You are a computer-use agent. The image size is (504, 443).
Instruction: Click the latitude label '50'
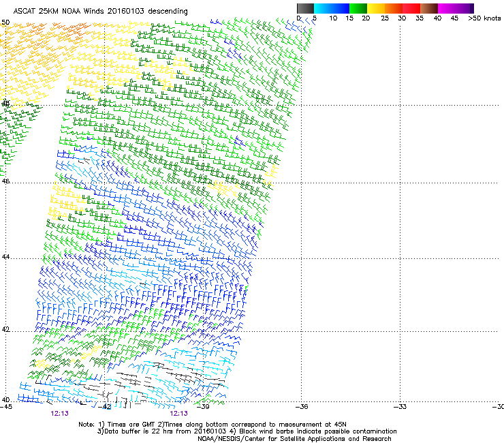pyautogui.click(x=5, y=22)
